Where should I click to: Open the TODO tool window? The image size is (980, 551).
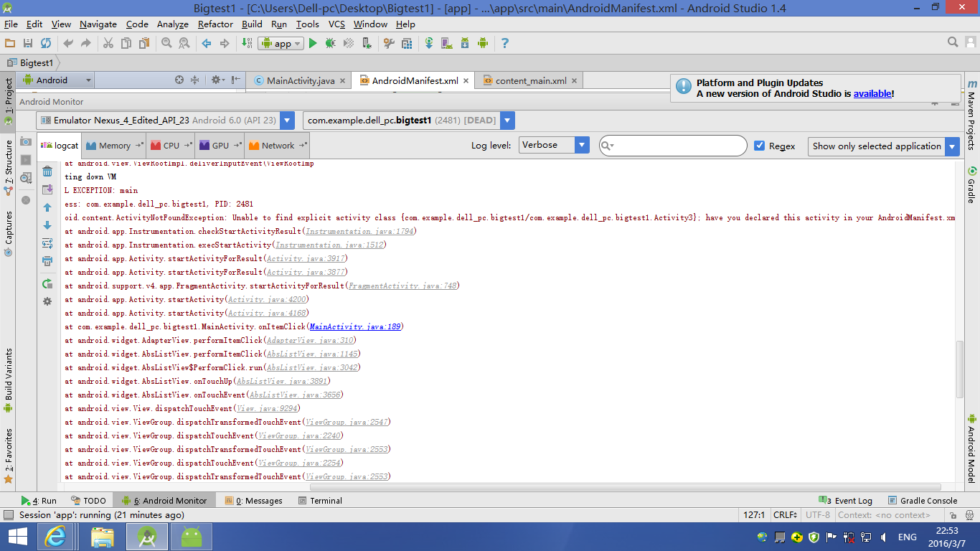[89, 501]
